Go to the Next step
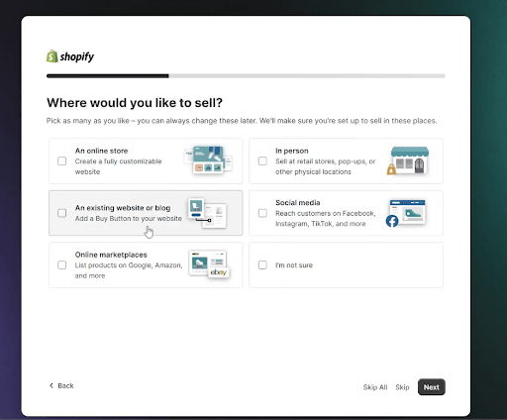The image size is (507, 420). coord(432,387)
